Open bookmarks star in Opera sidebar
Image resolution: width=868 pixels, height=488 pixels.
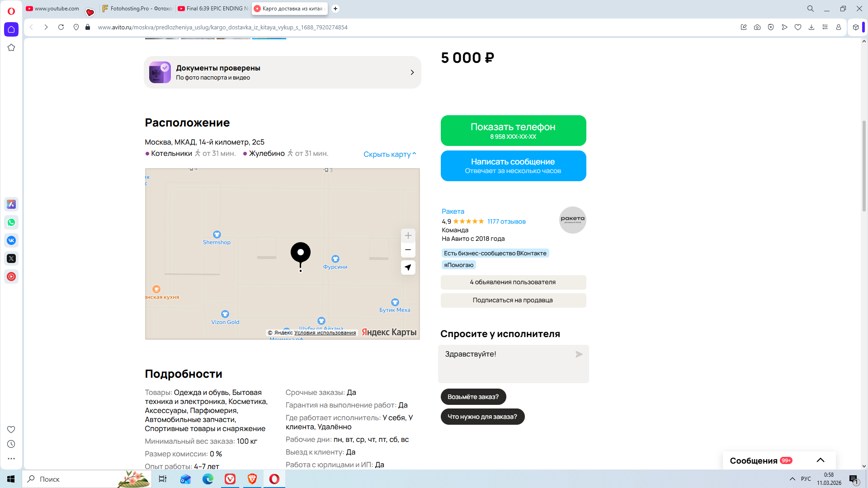tap(11, 47)
